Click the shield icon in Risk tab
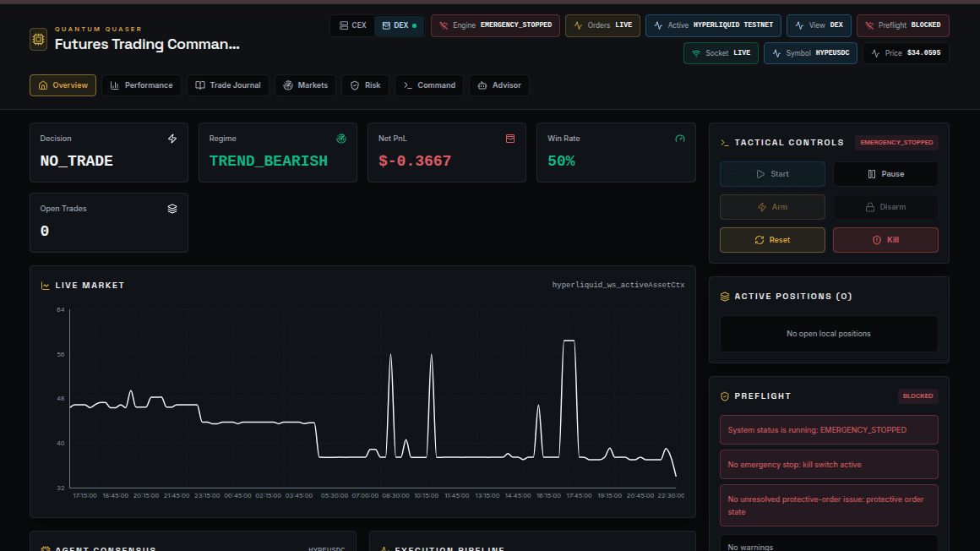Image resolution: width=980 pixels, height=551 pixels. (x=355, y=85)
